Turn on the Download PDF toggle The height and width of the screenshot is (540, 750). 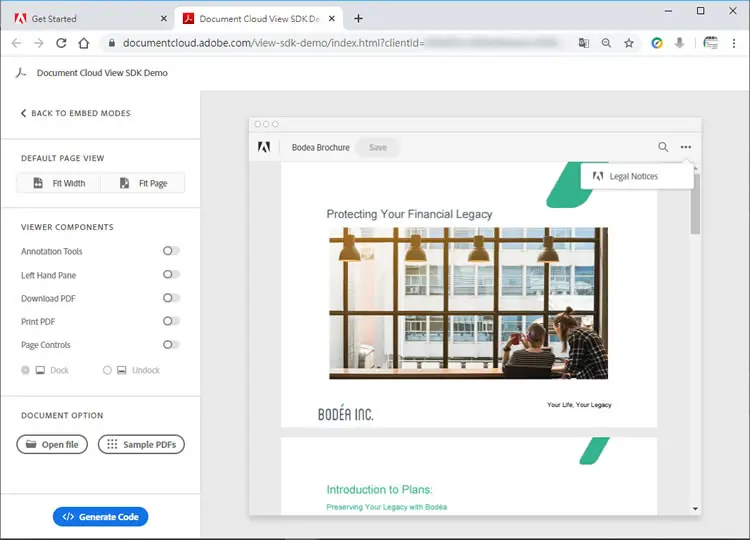(171, 298)
